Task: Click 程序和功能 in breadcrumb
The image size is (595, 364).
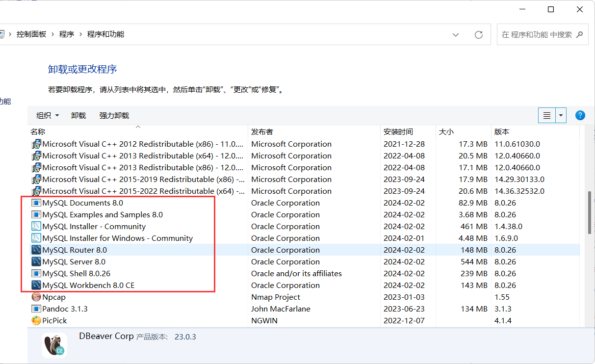Action: (x=105, y=34)
